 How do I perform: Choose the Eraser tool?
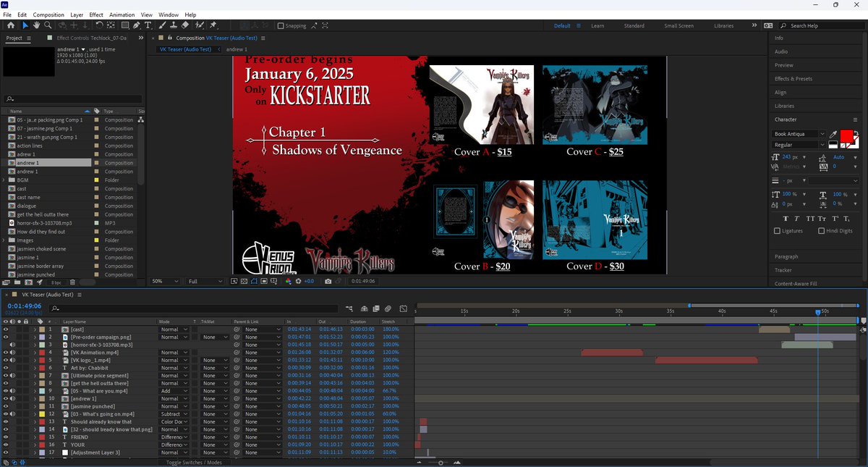coord(185,25)
